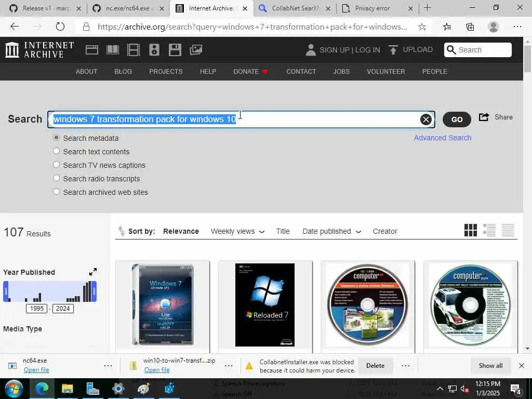Reload the page with the refresh icon
The height and width of the screenshot is (399, 532).
tap(60, 26)
